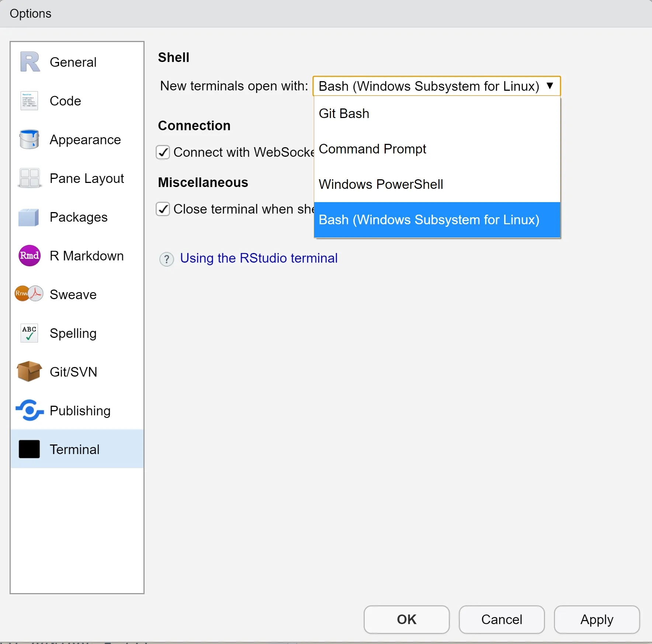Click the Apply button
This screenshot has width=652, height=644.
597,620
